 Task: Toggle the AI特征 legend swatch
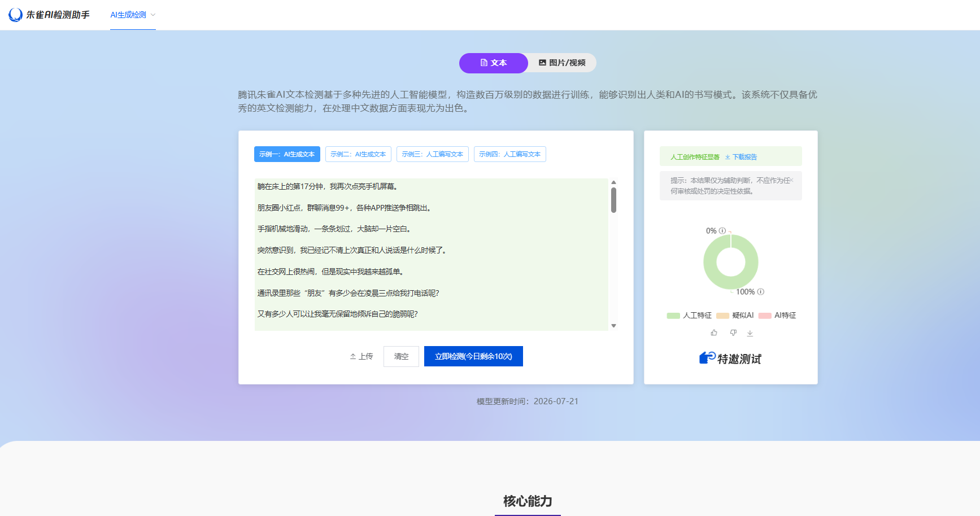(x=765, y=316)
